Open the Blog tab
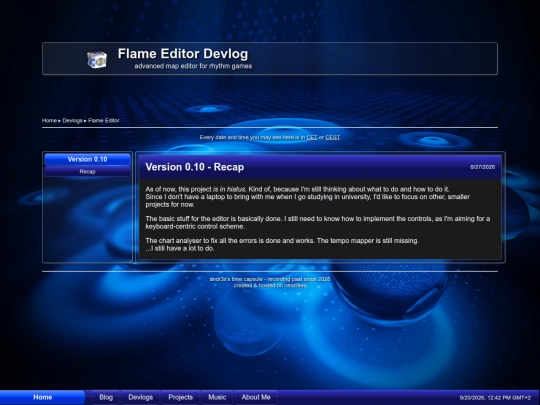This screenshot has width=540, height=405. click(106, 397)
